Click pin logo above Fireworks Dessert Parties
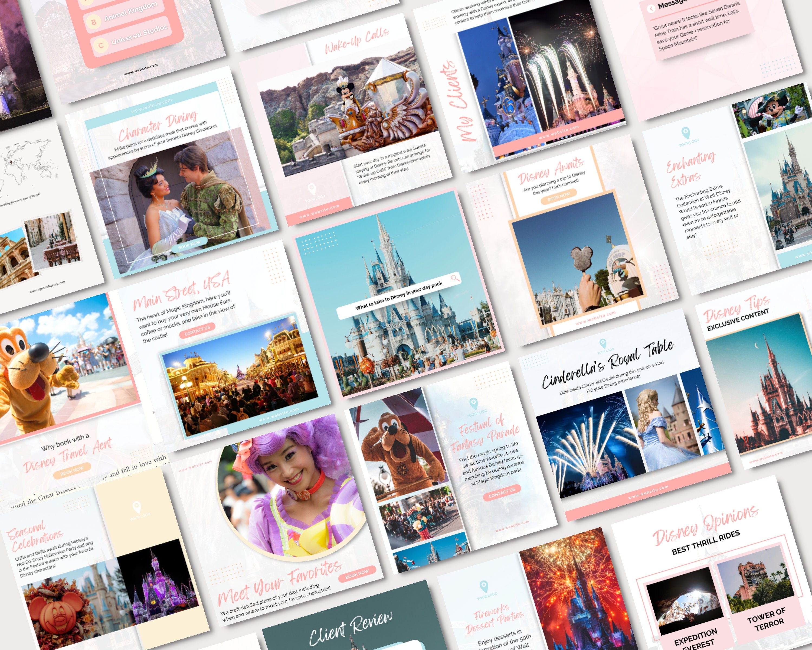 click(484, 586)
